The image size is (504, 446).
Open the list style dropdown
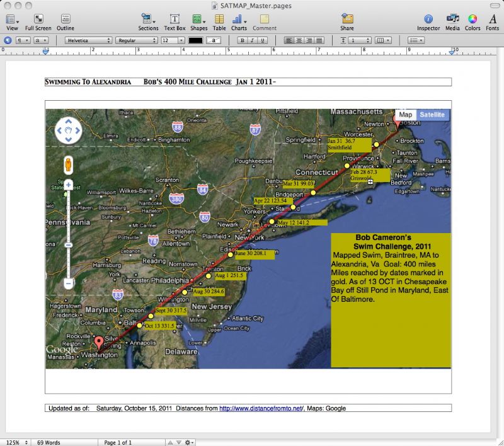click(x=416, y=40)
